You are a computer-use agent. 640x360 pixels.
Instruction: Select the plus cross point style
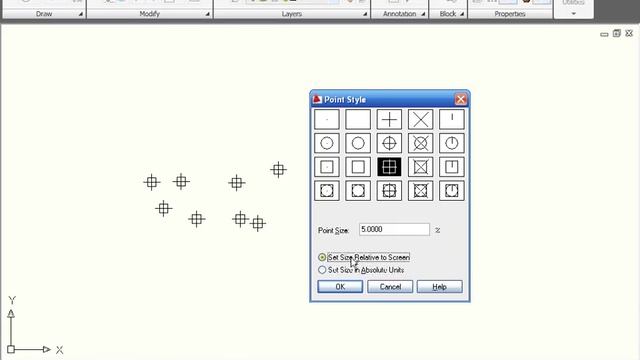click(x=389, y=119)
